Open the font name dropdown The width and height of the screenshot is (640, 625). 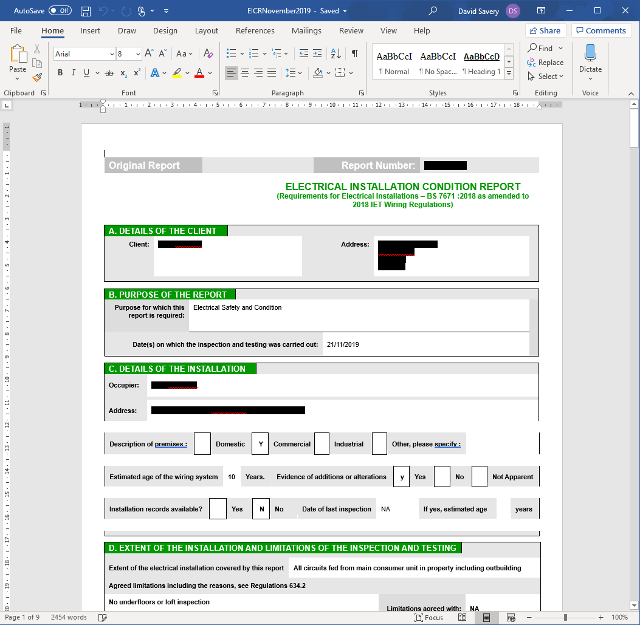click(108, 53)
